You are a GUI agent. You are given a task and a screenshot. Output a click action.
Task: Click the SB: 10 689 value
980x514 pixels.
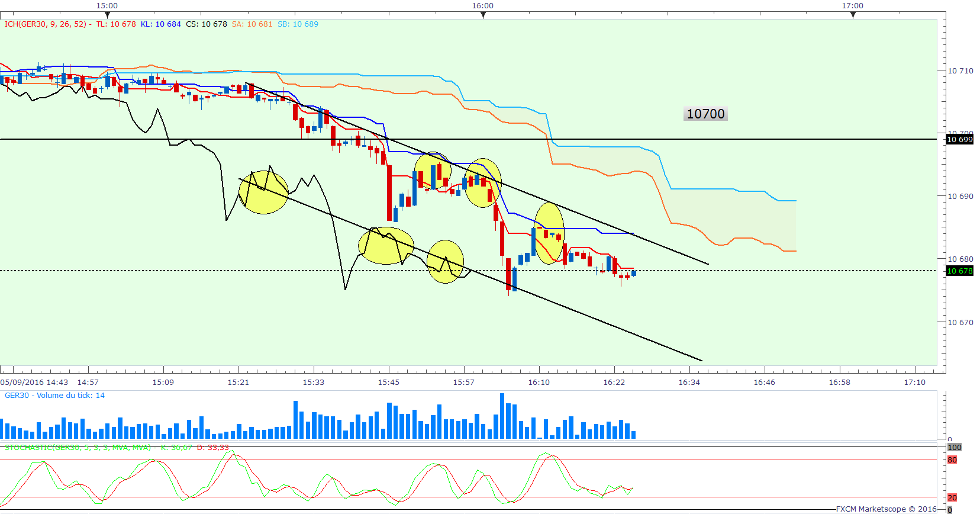pos(298,24)
